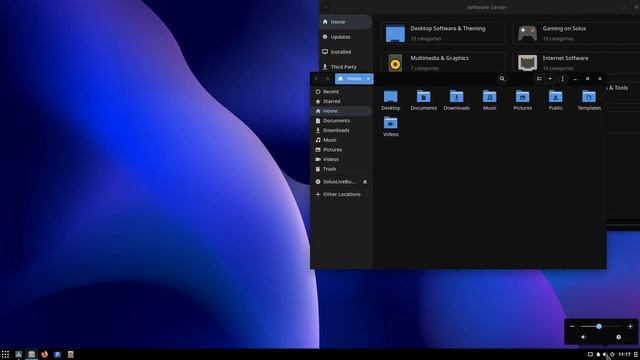Open Multimedia & Graphics category
The width and height of the screenshot is (640, 360).
point(442,62)
